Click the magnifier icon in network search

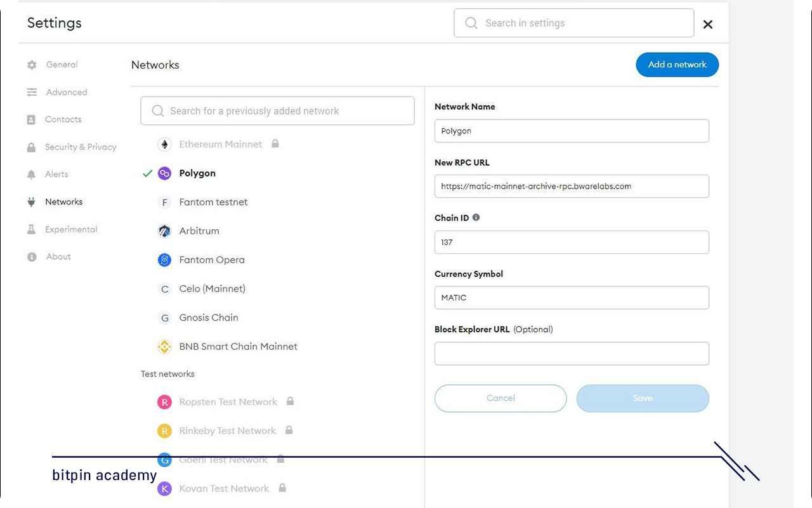(x=158, y=111)
